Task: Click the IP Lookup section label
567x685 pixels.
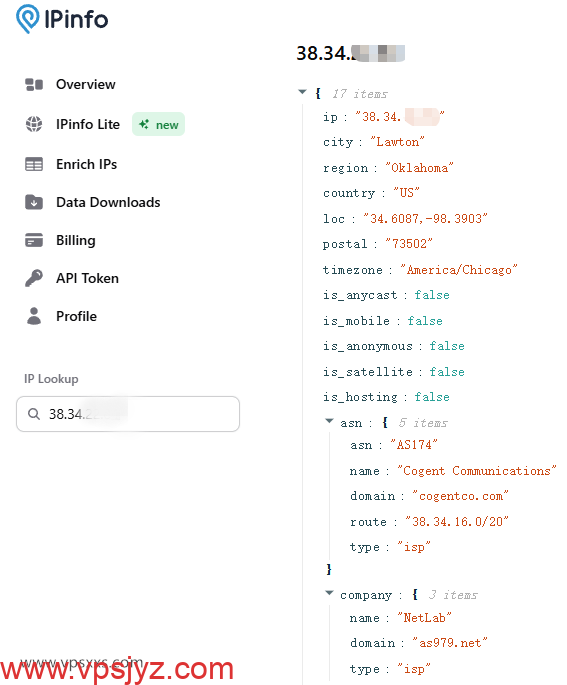Action: [51, 379]
